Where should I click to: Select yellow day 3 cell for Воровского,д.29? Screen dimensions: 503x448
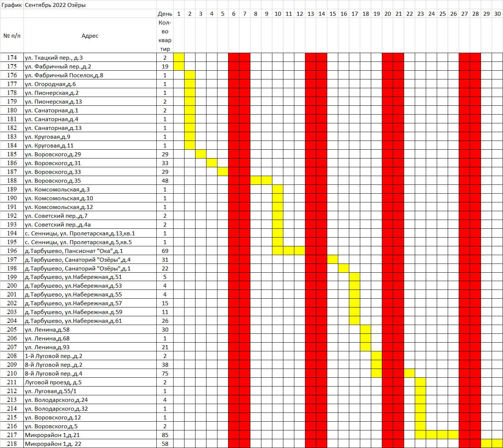click(x=201, y=154)
